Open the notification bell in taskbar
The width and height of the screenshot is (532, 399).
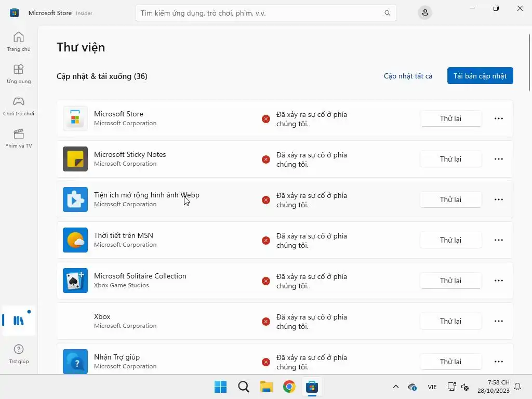[517, 387]
